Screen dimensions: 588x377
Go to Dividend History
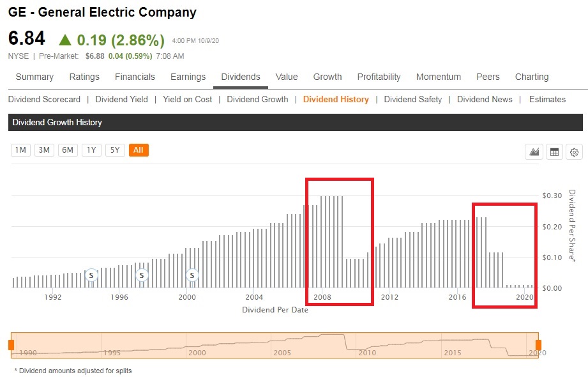pos(336,100)
